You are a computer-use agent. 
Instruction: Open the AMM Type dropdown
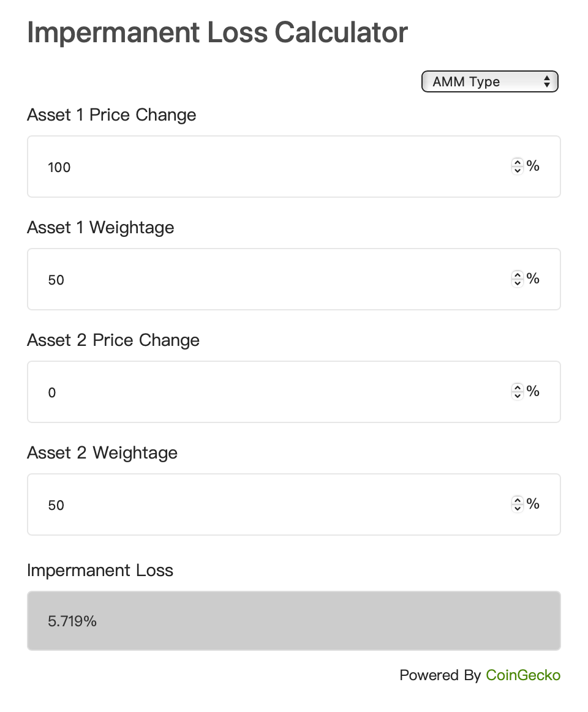click(x=489, y=82)
